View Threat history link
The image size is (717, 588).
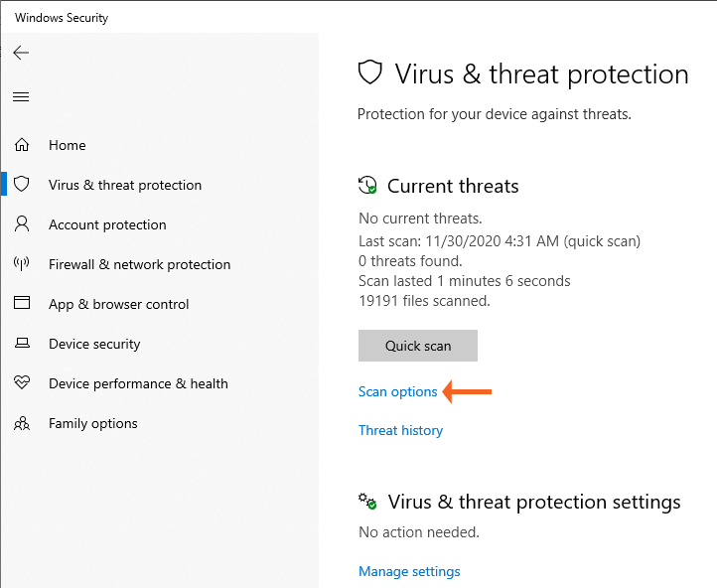click(400, 430)
